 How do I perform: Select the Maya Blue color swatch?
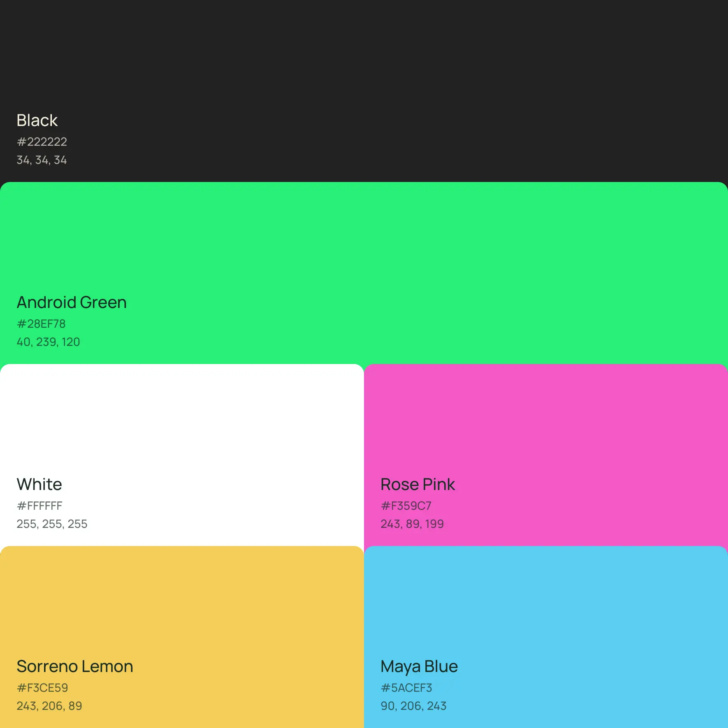(546, 637)
